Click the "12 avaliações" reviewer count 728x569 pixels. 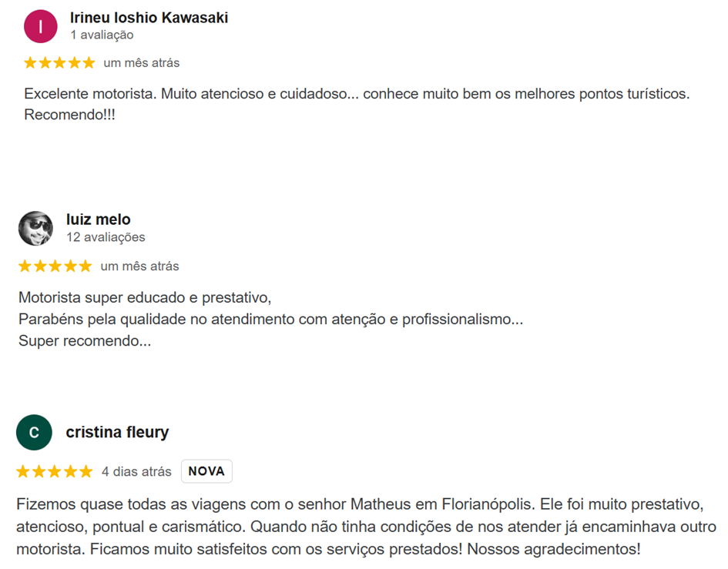click(x=106, y=237)
